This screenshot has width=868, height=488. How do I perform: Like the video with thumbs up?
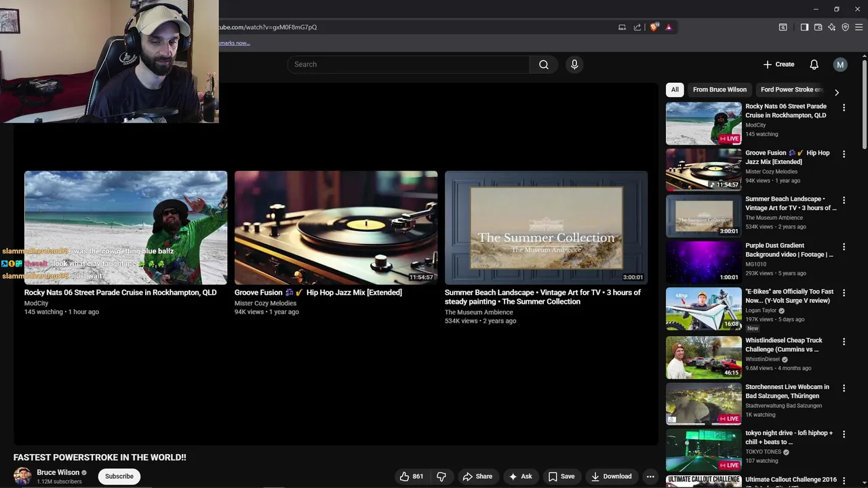coord(412,476)
